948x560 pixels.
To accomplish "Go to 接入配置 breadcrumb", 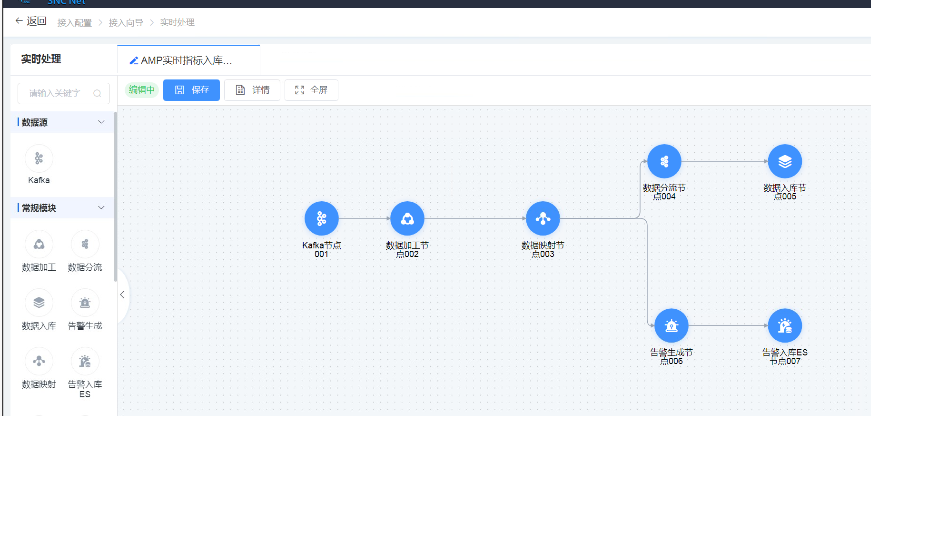I will point(74,22).
